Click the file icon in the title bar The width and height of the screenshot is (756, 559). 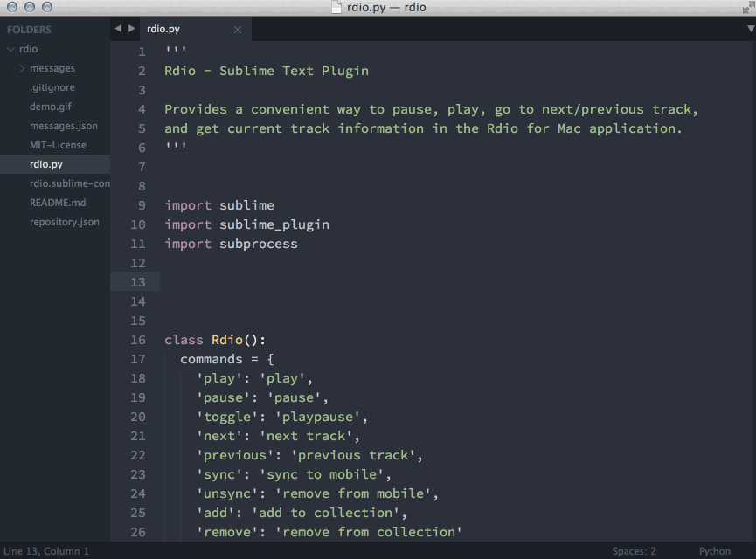click(x=337, y=8)
